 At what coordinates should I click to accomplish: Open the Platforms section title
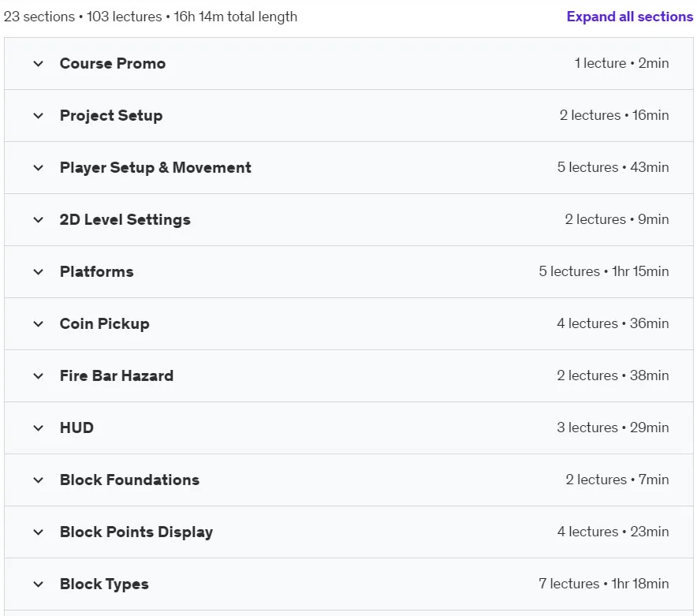click(96, 272)
